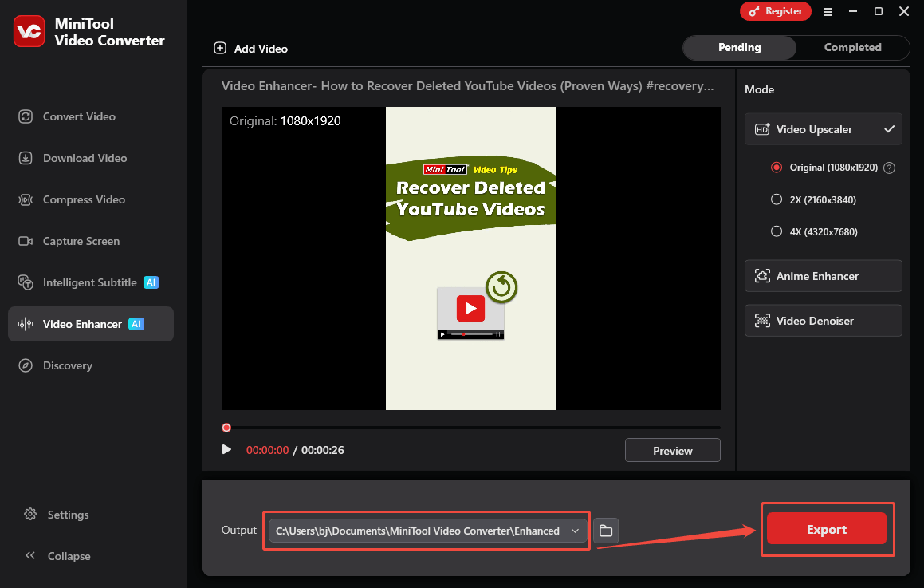The width and height of the screenshot is (924, 588).
Task: Click the Collapse double-chevron icon
Action: coord(30,555)
